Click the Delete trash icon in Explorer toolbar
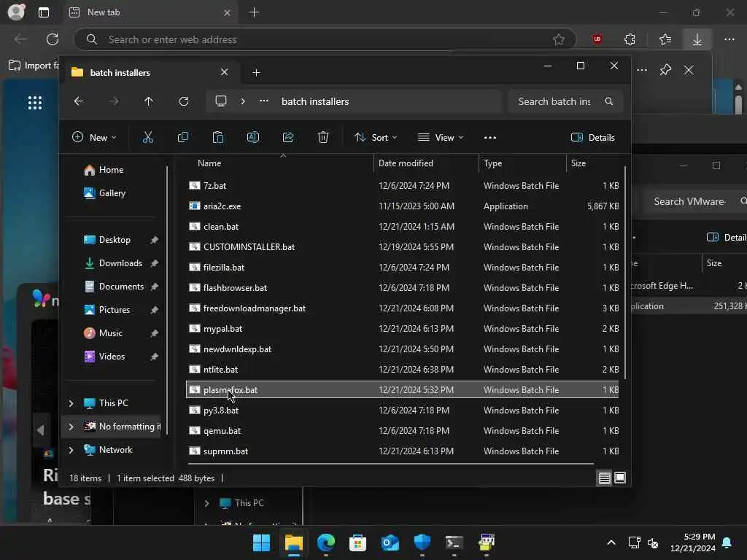 tap(323, 138)
